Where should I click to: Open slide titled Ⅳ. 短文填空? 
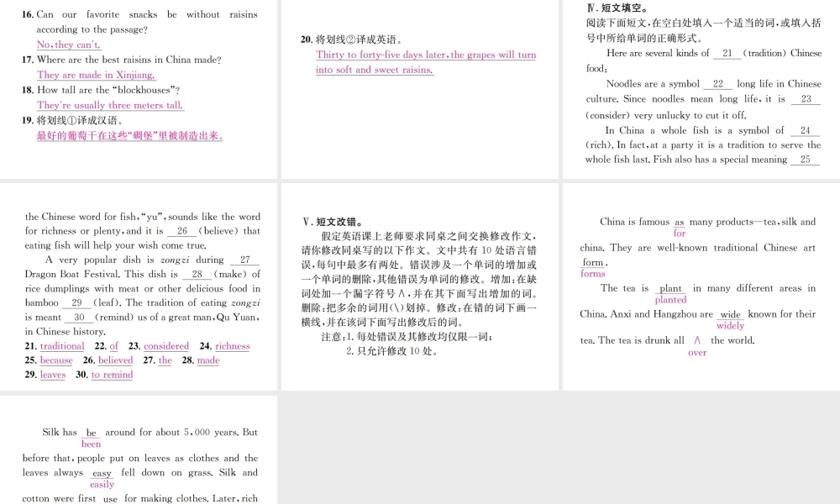pos(701,89)
